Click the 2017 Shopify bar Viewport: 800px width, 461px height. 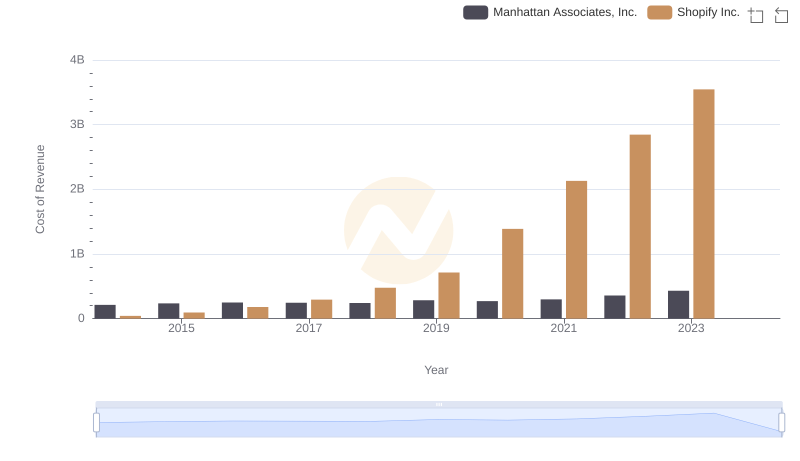(x=321, y=309)
